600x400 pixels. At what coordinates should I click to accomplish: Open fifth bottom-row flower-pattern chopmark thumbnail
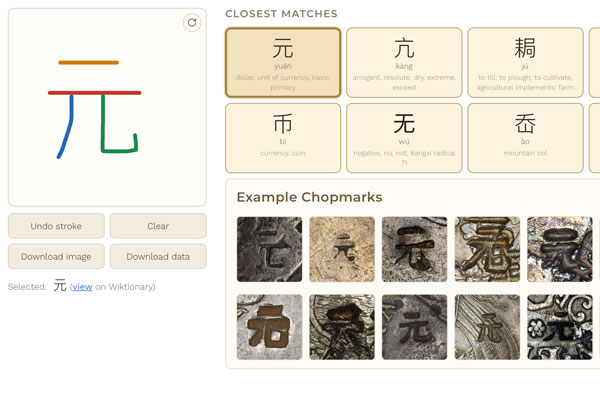tap(559, 327)
